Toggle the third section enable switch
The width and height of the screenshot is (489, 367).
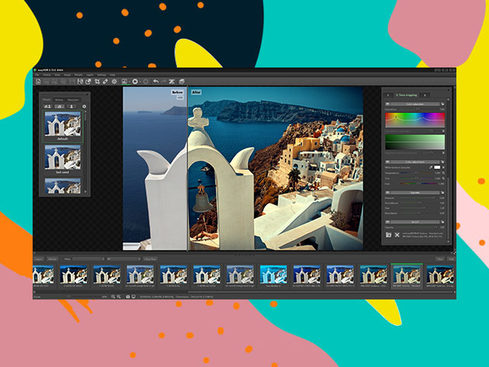388,193
